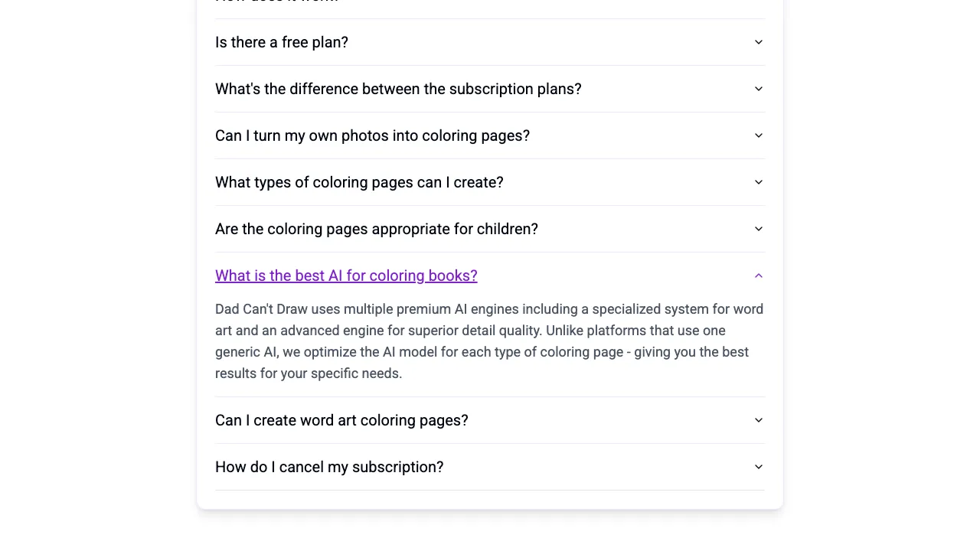
Task: Open "How do I cancel my subscription?" item
Action: (x=329, y=467)
